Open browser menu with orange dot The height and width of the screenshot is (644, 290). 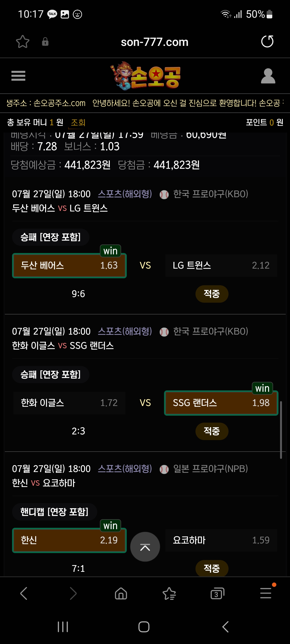coord(266,593)
